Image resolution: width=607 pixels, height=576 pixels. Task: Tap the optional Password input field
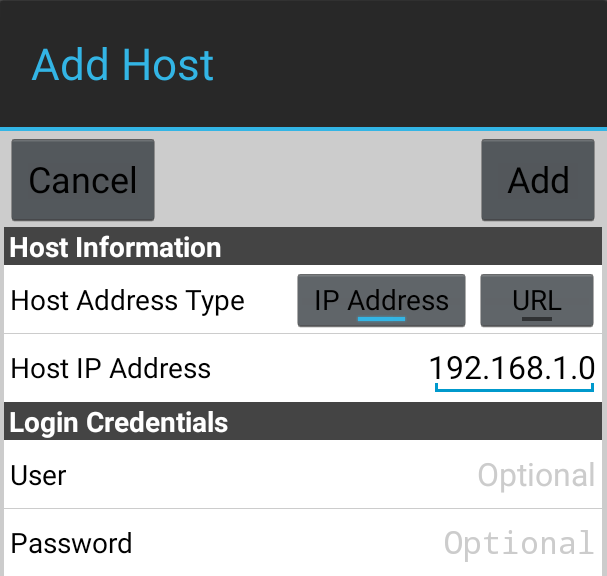click(519, 543)
